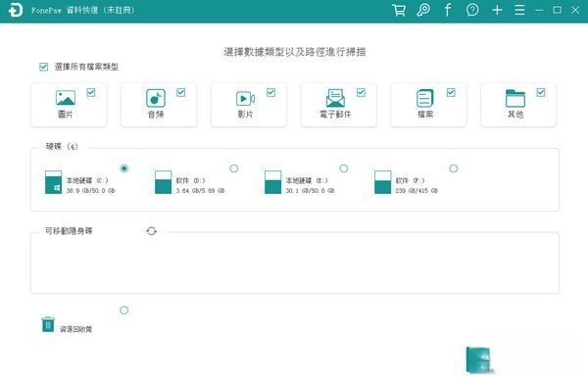Screen dimensions: 588x384
Task: Click the 音頻 music note icon
Action: coord(156,98)
